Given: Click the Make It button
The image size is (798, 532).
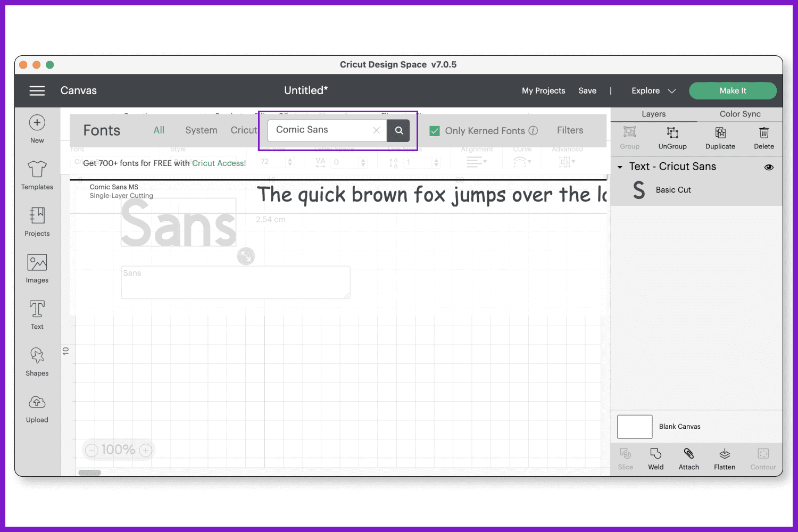Looking at the screenshot, I should [x=733, y=91].
